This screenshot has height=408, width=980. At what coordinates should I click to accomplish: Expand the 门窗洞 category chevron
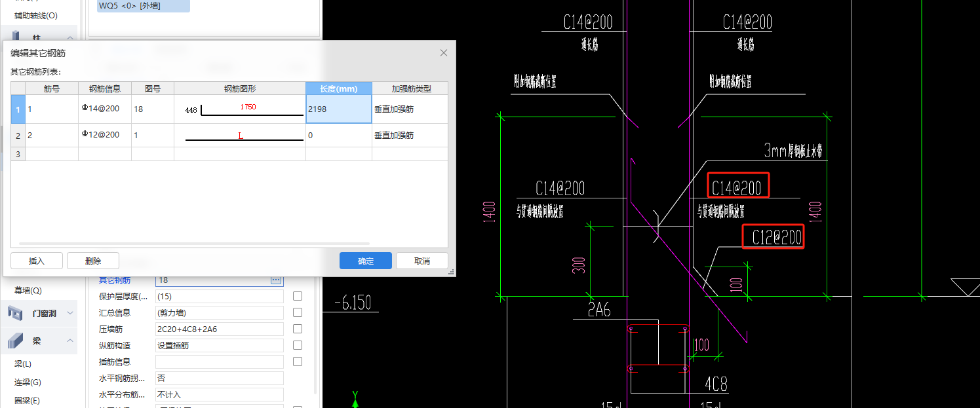(x=70, y=314)
